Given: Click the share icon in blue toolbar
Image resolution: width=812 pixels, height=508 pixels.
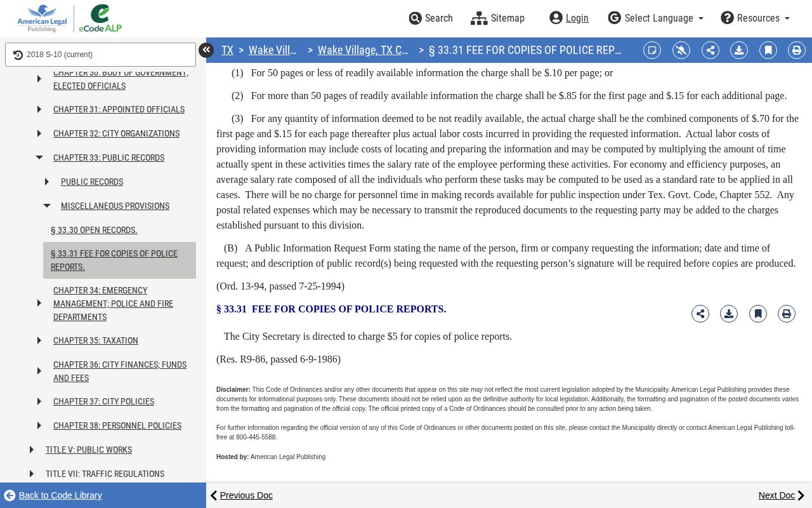Looking at the screenshot, I should point(710,50).
